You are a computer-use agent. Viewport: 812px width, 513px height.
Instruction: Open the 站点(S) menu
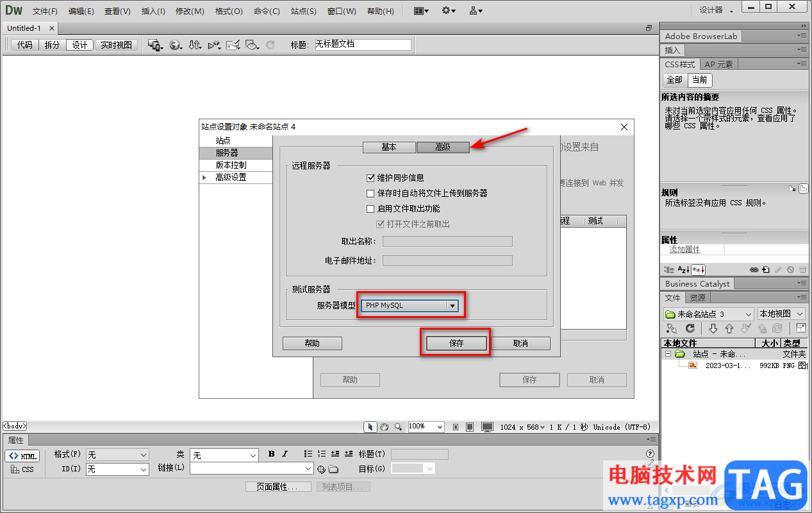pos(303,11)
